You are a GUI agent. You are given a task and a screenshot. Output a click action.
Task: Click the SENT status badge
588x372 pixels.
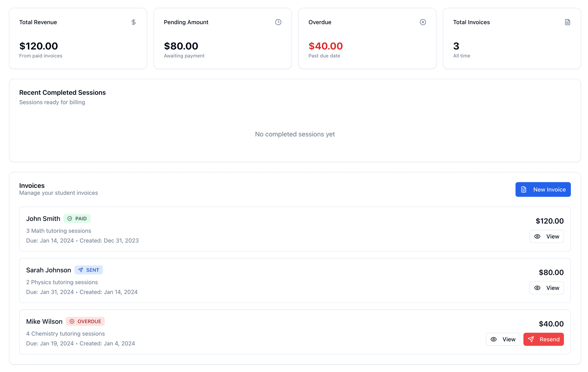[x=89, y=270]
